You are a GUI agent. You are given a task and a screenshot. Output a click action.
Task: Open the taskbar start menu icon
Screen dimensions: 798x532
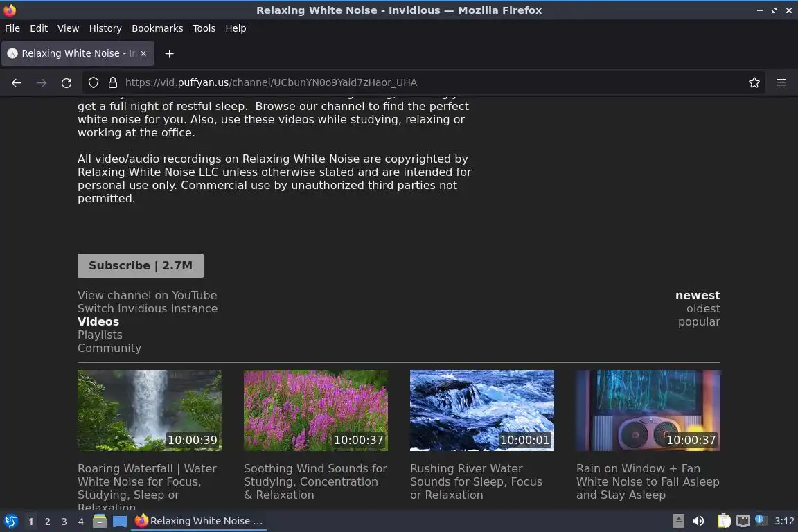point(10,521)
